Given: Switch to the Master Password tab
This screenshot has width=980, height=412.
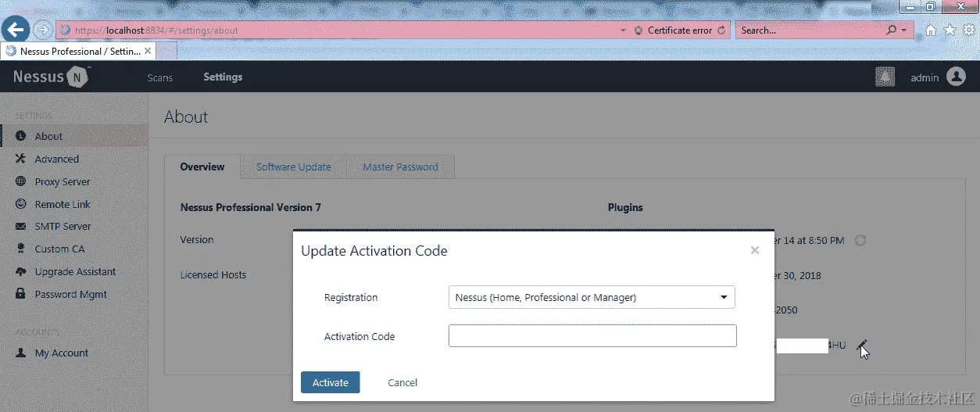Looking at the screenshot, I should click(401, 167).
